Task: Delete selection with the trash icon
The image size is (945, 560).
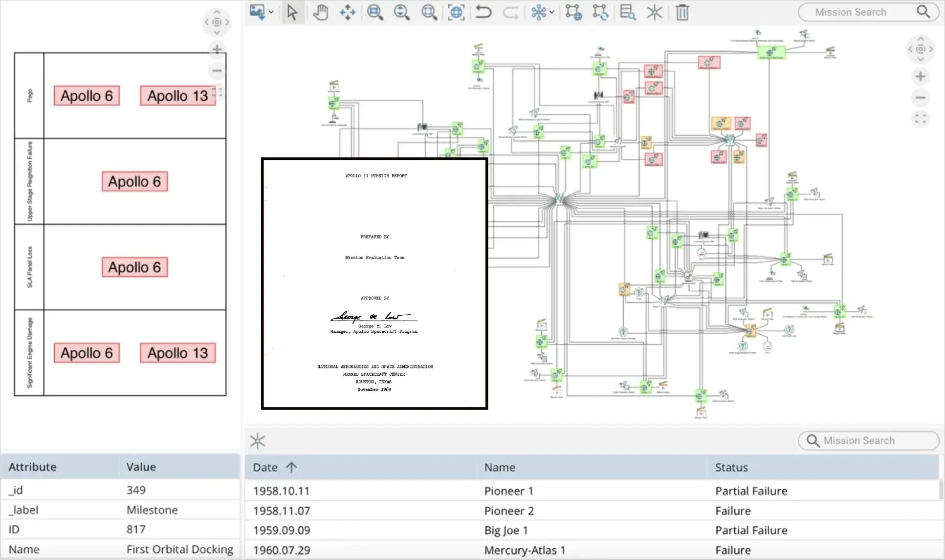Action: pyautogui.click(x=682, y=12)
